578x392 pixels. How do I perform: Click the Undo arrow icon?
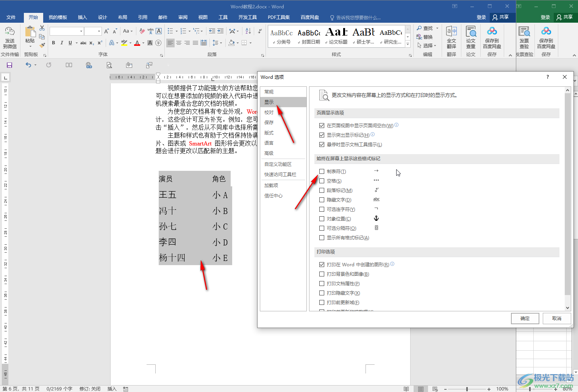pos(28,65)
